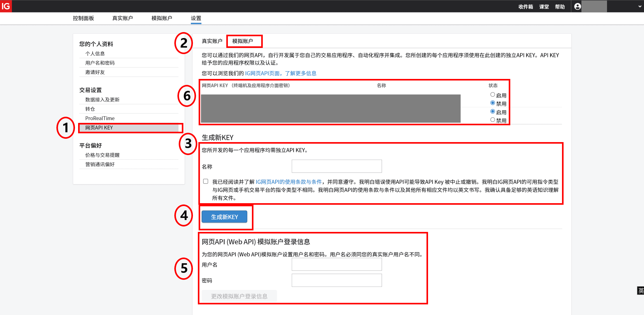Switch to 真实账户 sub-tab in API panel
Viewport: 644px width, 315px height.
click(x=212, y=41)
